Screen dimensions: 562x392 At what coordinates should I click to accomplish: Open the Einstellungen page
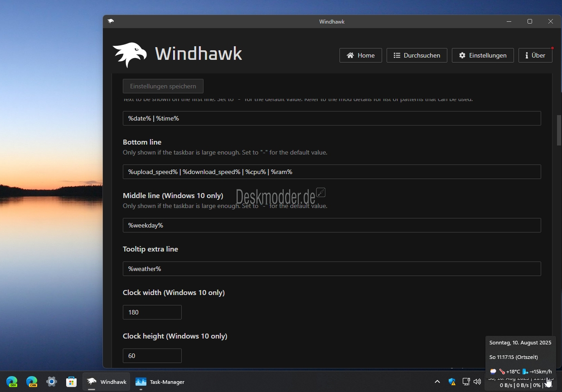pyautogui.click(x=483, y=55)
